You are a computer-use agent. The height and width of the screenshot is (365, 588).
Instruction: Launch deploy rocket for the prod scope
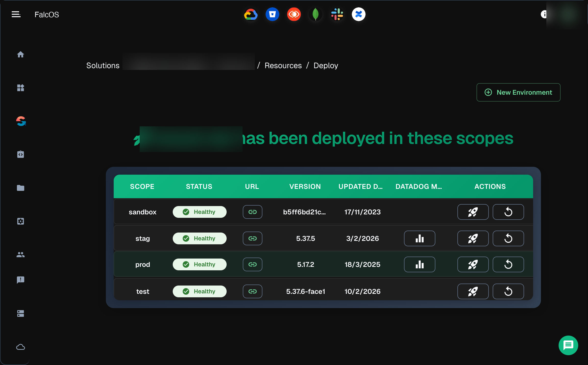[x=473, y=264]
